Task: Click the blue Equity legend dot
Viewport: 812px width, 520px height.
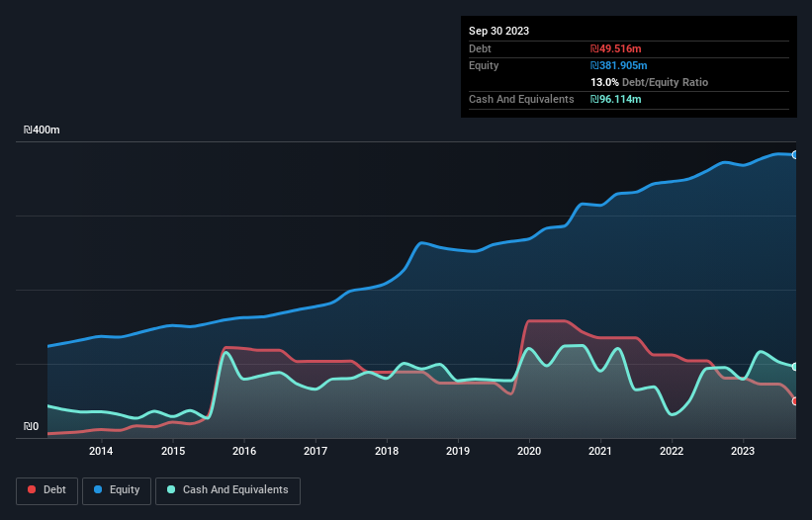Action: click(98, 489)
